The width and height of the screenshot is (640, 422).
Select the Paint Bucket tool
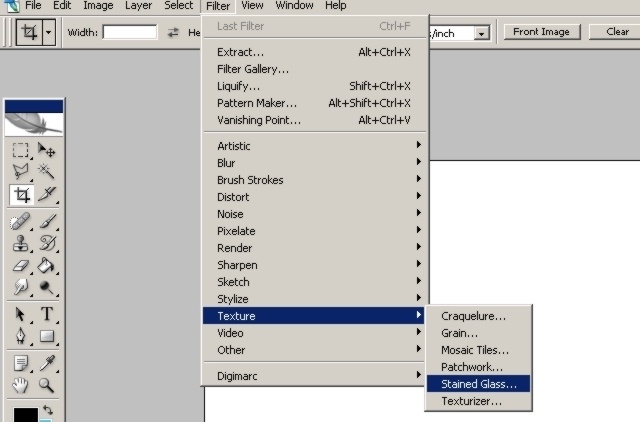pos(47,266)
